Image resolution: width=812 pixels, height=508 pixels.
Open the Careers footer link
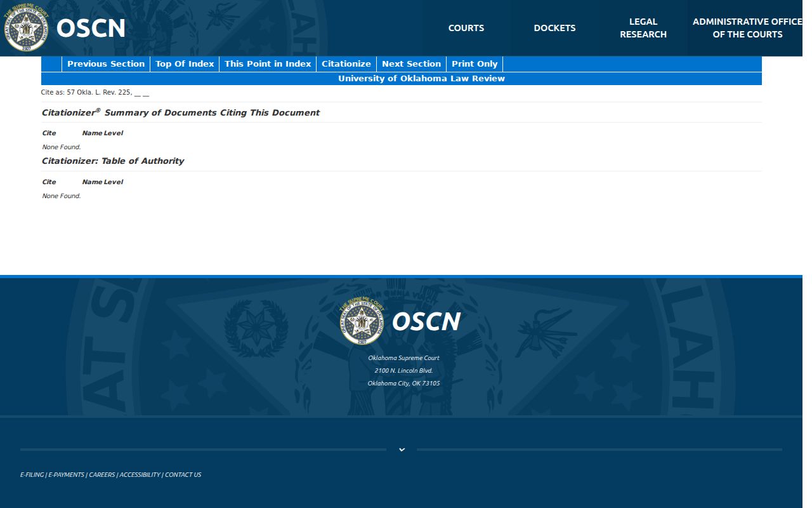coord(102,475)
